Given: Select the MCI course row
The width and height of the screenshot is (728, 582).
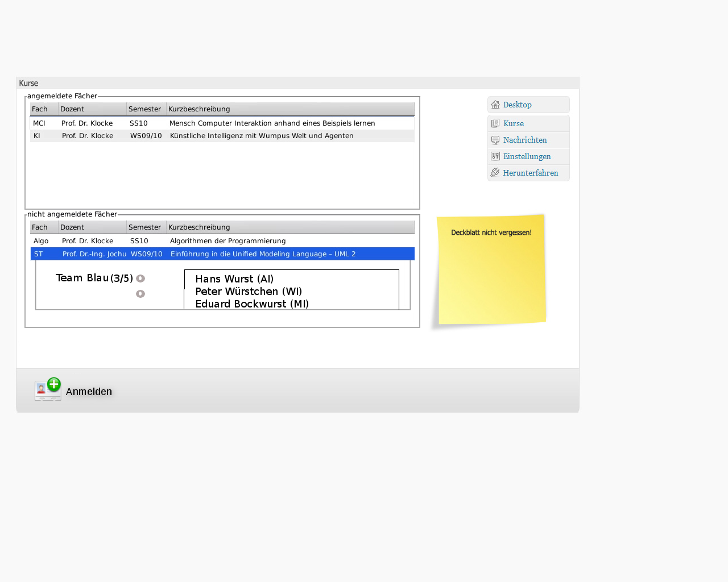Looking at the screenshot, I should point(222,123).
